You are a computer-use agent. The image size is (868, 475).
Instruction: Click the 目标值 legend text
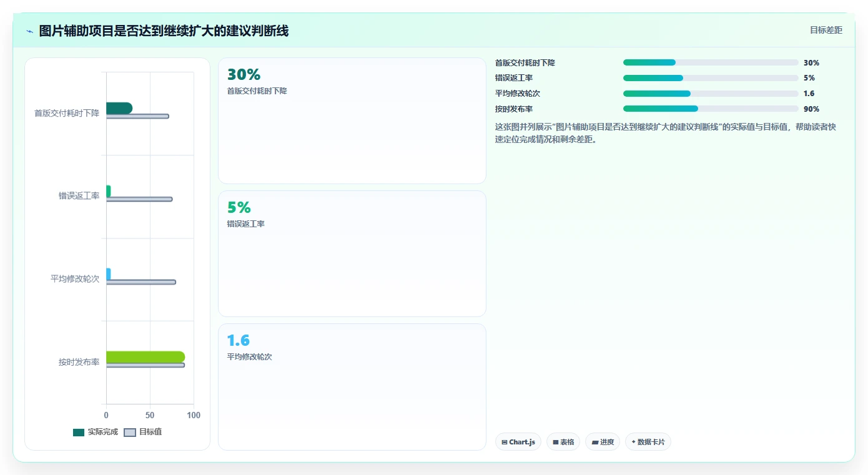click(x=150, y=433)
